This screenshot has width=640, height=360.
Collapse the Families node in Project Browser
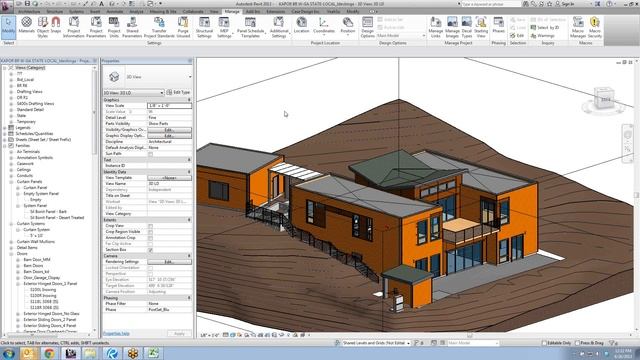tap(5, 146)
